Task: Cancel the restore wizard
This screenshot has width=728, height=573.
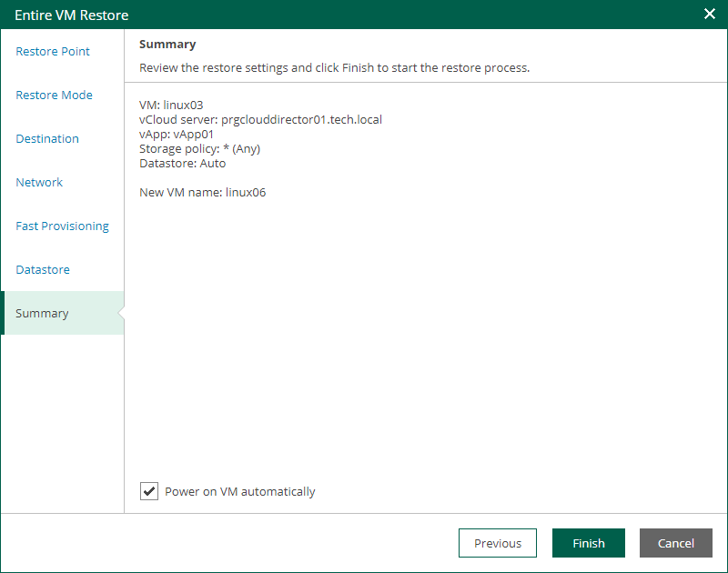Action: click(675, 543)
